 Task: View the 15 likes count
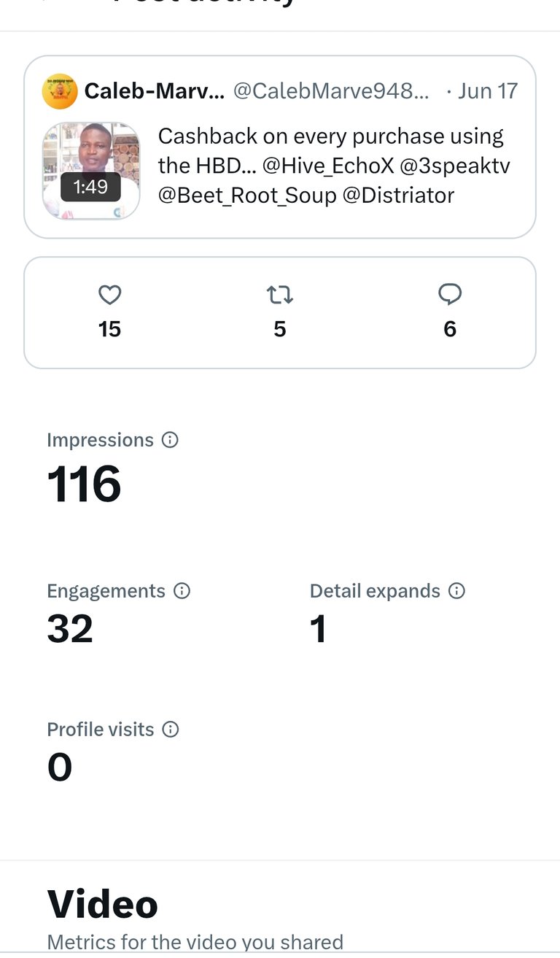click(109, 329)
